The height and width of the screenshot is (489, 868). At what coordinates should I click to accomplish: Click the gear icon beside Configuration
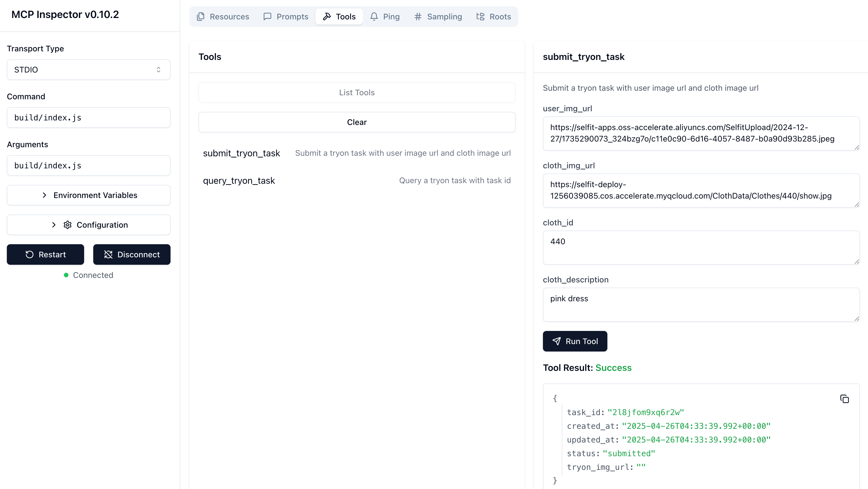[x=68, y=225]
